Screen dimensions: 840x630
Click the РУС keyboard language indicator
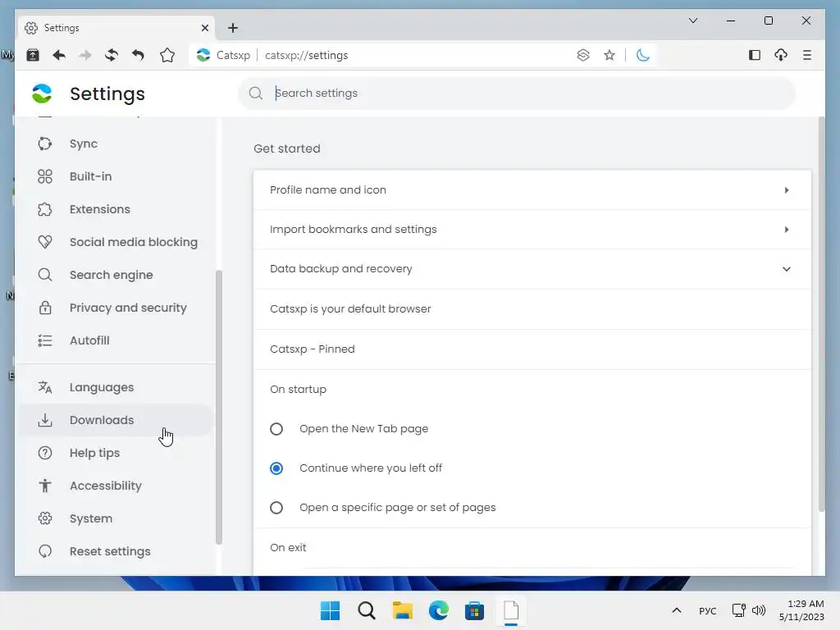tap(708, 611)
